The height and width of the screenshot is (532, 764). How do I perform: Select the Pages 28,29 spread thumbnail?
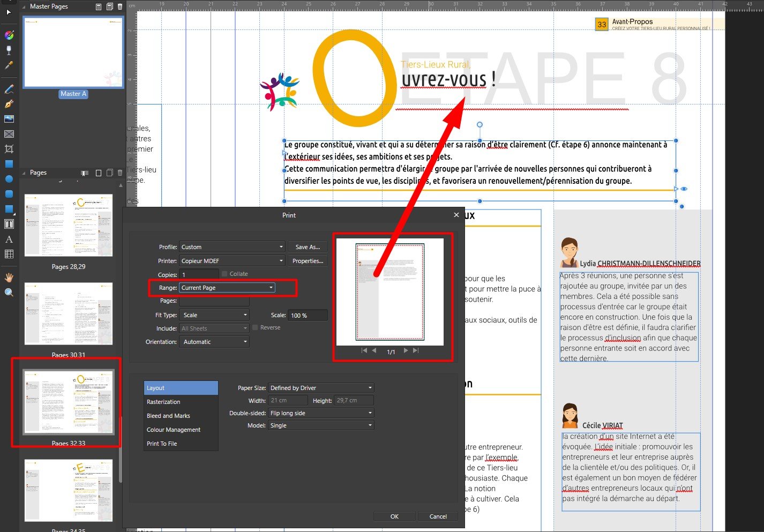(x=69, y=226)
